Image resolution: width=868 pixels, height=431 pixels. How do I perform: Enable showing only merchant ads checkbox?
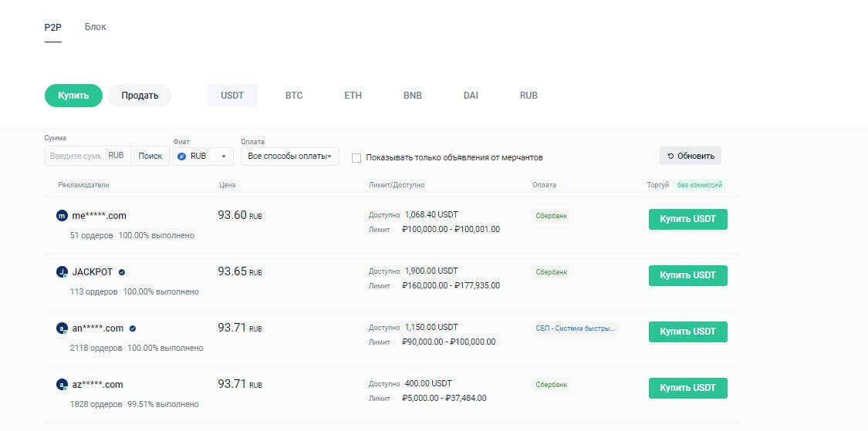point(356,157)
